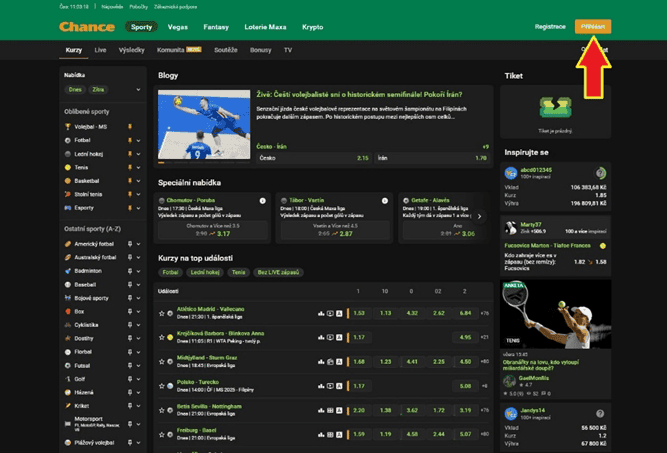The height and width of the screenshot is (453, 667).
Task: Open blog headline about Čeští volejbalisté
Action: [x=359, y=94]
